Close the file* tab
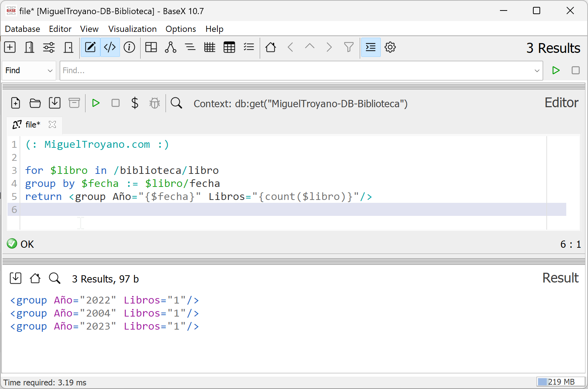 pos(53,125)
